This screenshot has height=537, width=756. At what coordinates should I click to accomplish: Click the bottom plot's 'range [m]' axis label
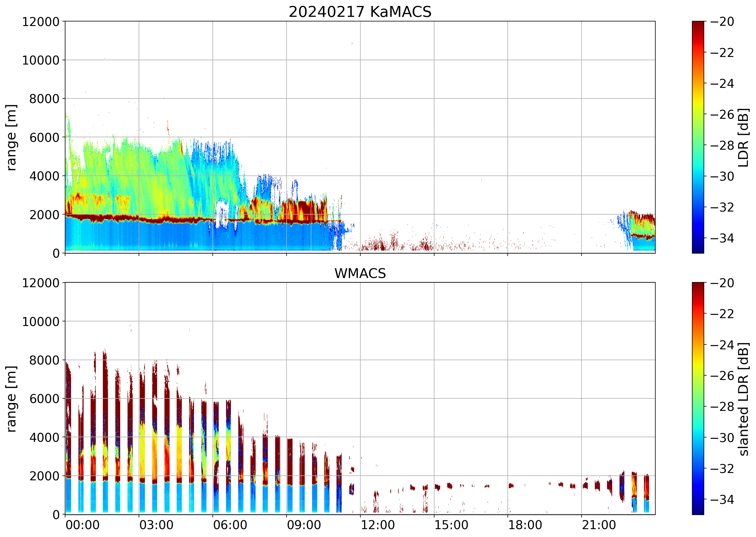[x=11, y=399]
